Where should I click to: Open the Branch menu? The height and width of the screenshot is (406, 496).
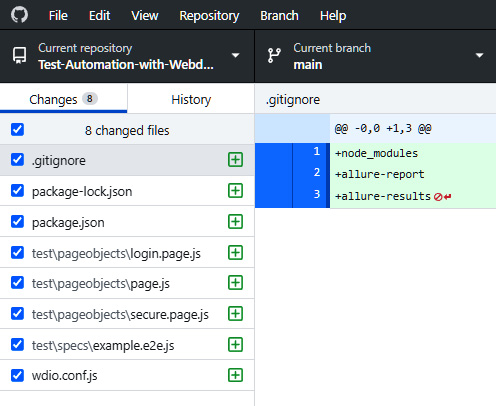[279, 15]
